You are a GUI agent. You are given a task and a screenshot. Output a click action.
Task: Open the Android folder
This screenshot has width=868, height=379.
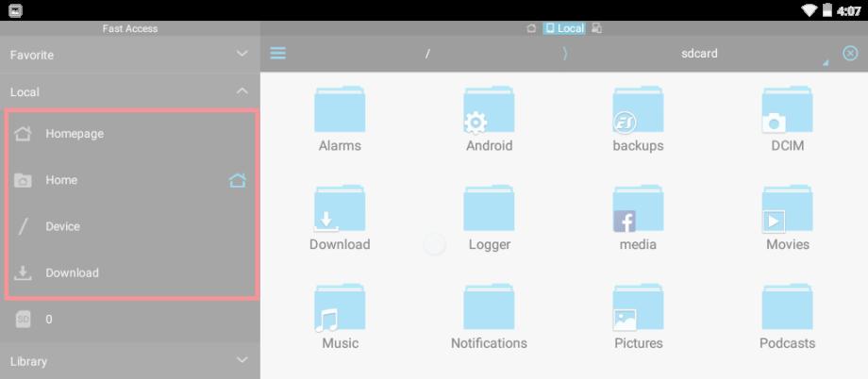(490, 120)
